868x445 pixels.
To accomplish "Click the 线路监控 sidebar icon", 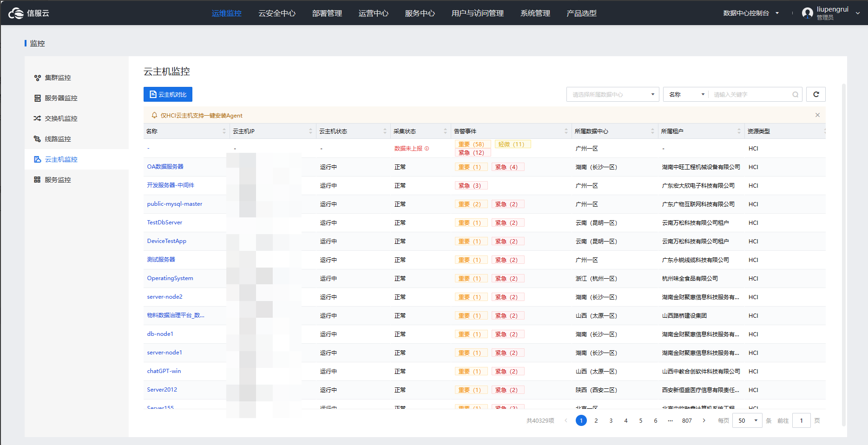I will coord(38,139).
